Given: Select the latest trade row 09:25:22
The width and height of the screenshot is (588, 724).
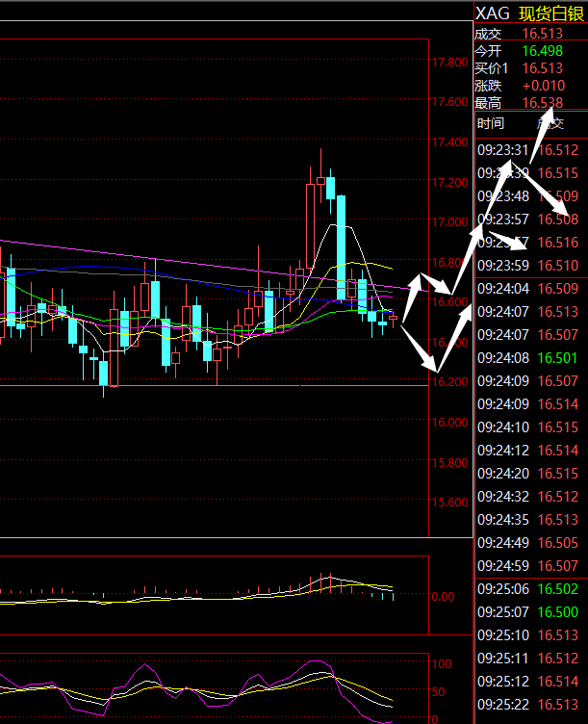Looking at the screenshot, I should [x=529, y=705].
